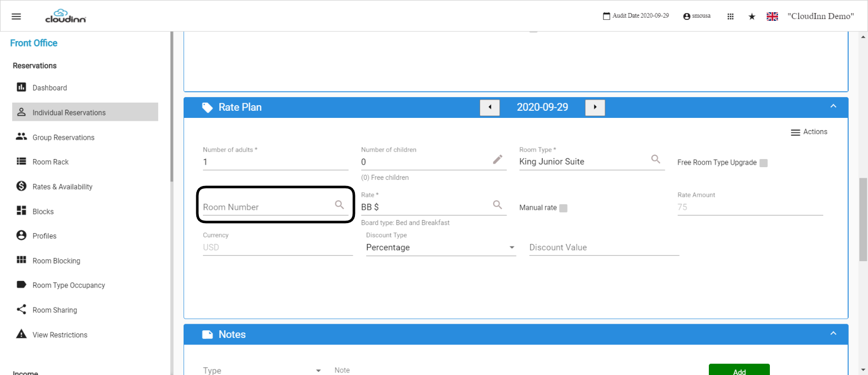This screenshot has width=868, height=375.
Task: Click the "CloudInn Demo" property name
Action: (x=821, y=16)
